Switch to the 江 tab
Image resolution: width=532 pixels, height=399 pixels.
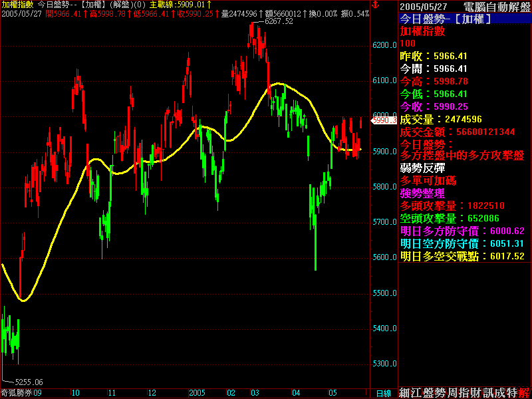pos(416,393)
